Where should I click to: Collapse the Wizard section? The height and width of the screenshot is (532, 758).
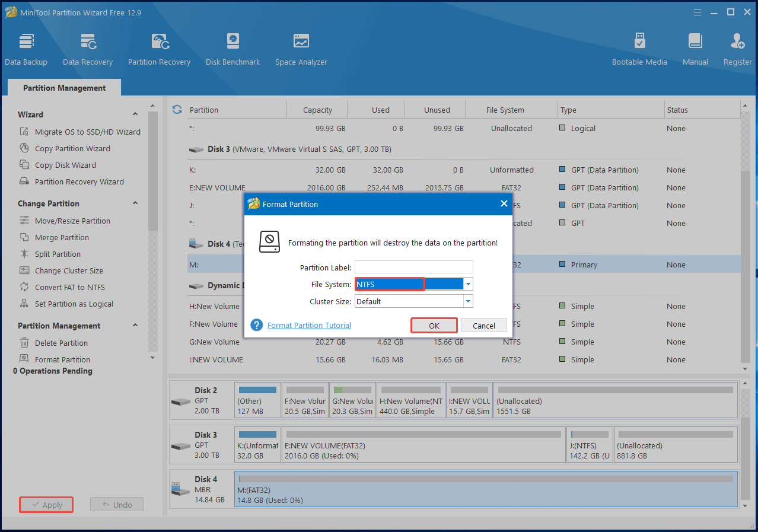[135, 114]
